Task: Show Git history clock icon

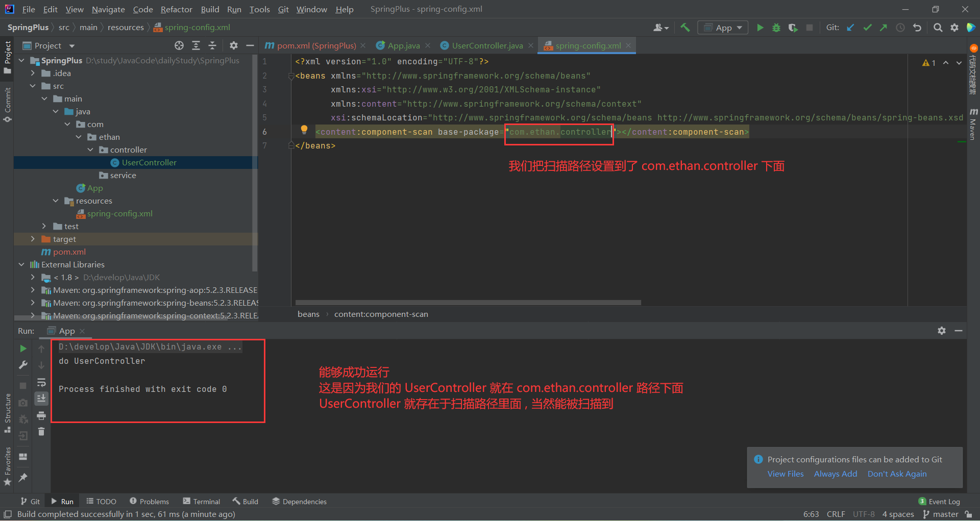Action: coord(900,28)
